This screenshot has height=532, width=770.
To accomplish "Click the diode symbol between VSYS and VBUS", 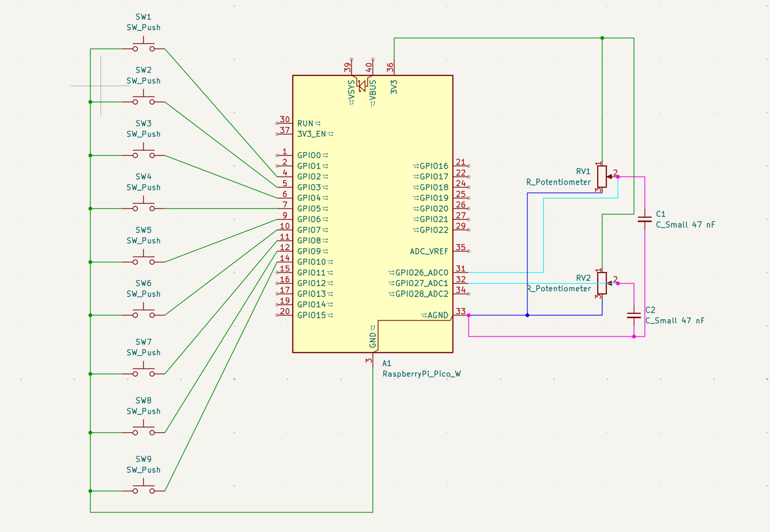I will (362, 85).
